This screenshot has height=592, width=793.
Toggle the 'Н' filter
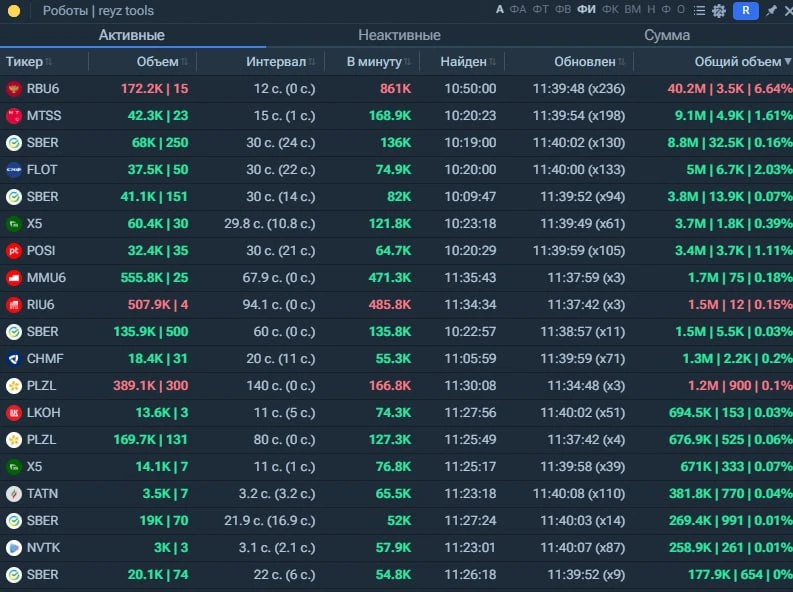[651, 10]
